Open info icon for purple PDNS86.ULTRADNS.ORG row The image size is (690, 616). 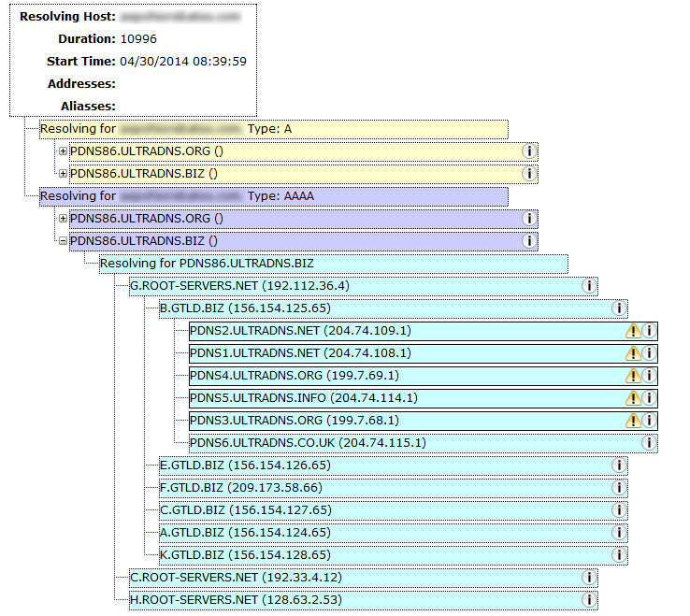point(529,218)
